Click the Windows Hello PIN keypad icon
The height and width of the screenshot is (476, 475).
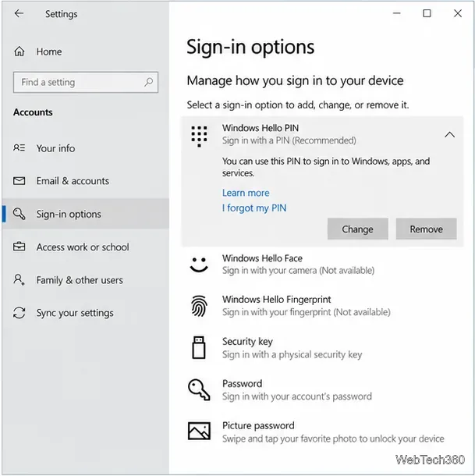pyautogui.click(x=199, y=137)
